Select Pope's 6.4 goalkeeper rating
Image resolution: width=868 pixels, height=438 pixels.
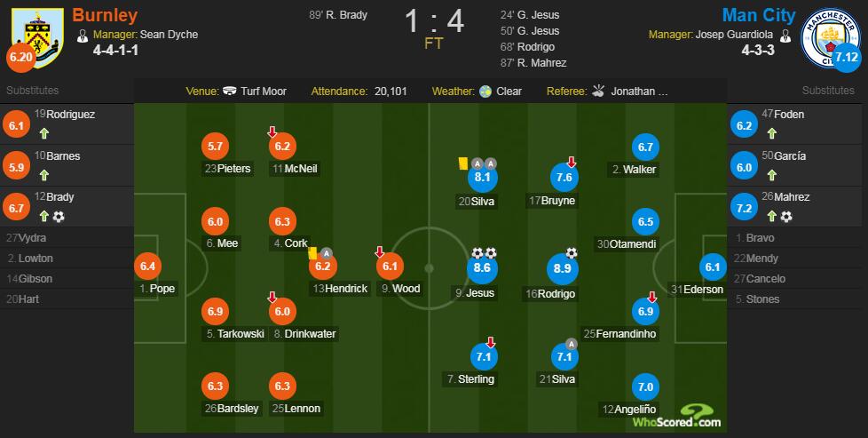pyautogui.click(x=148, y=267)
